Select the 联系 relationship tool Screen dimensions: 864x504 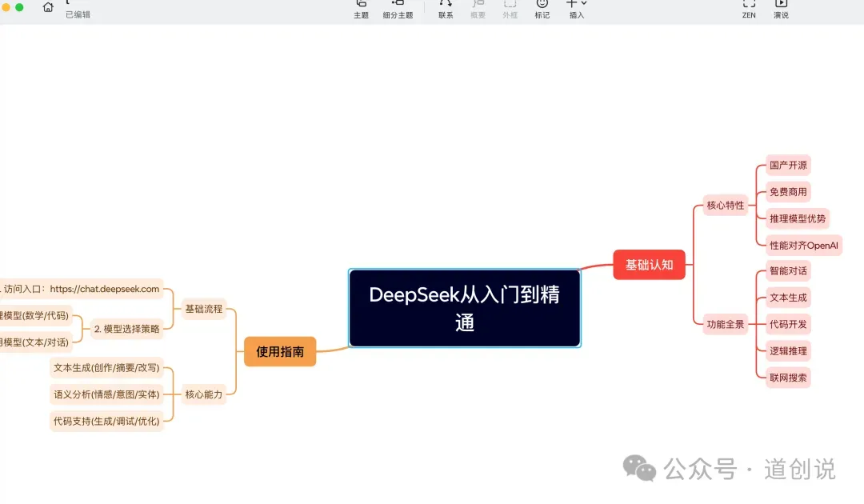pos(446,10)
